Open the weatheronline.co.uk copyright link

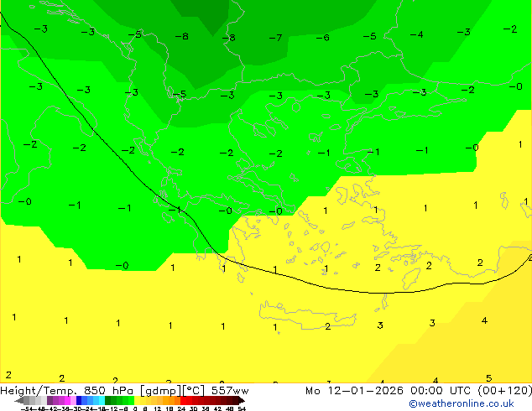(461, 403)
